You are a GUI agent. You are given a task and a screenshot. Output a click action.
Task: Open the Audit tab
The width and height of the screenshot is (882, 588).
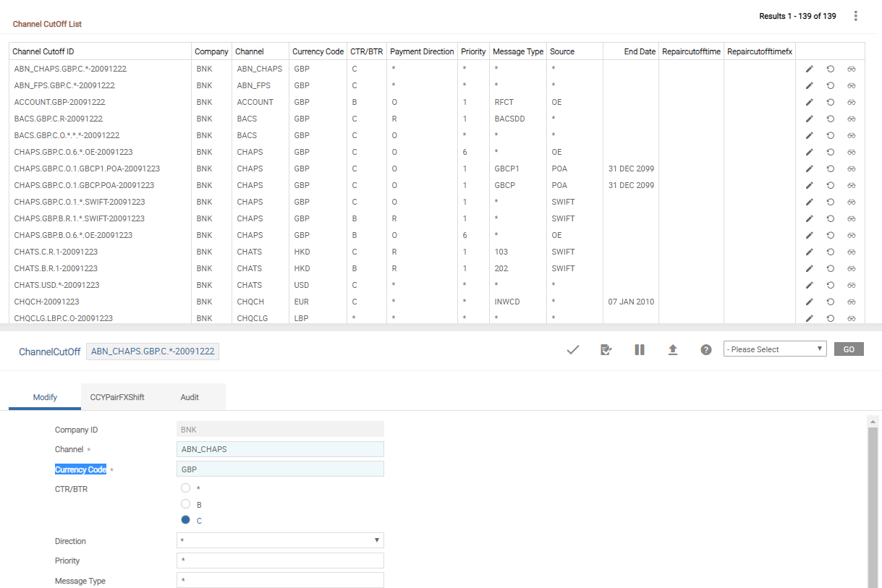pos(190,397)
